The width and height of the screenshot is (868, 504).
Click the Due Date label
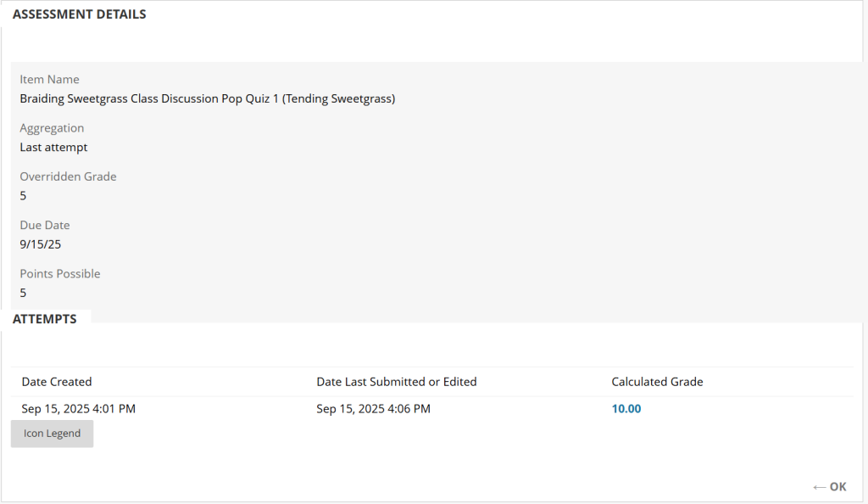click(x=45, y=226)
